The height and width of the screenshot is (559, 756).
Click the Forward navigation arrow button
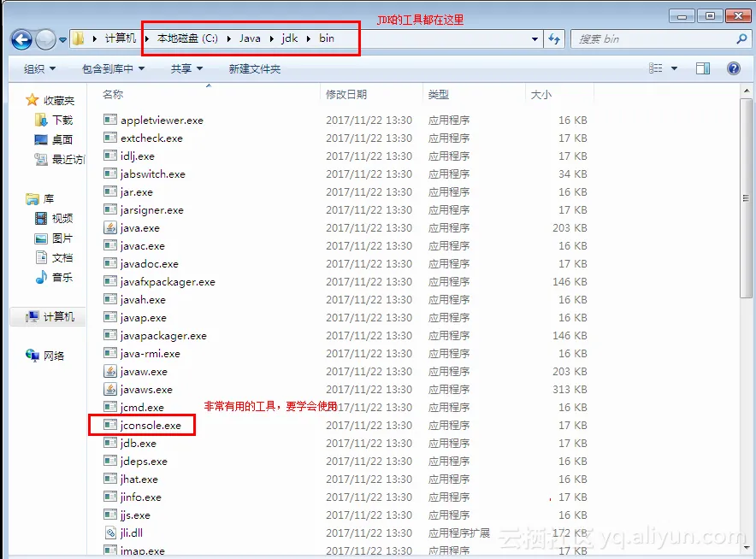click(46, 39)
